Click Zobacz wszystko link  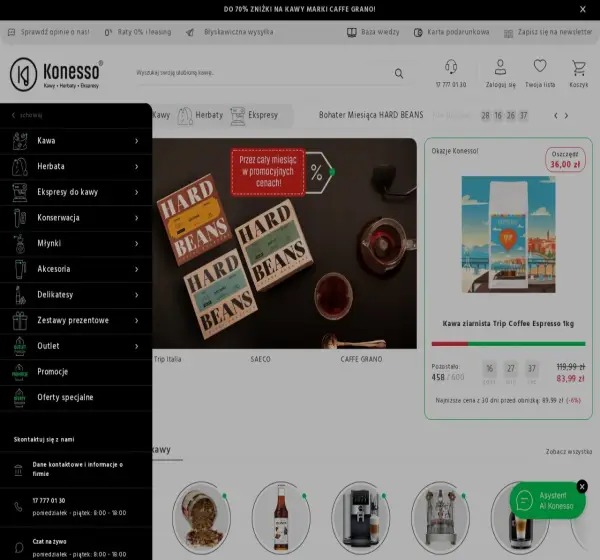(569, 452)
